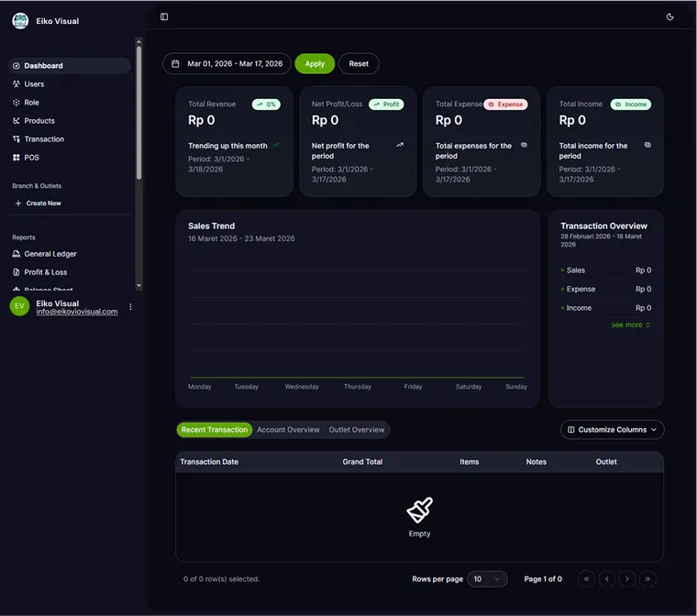The height and width of the screenshot is (616, 697).
Task: Select the Recent Transaction tab
Action: coord(215,430)
